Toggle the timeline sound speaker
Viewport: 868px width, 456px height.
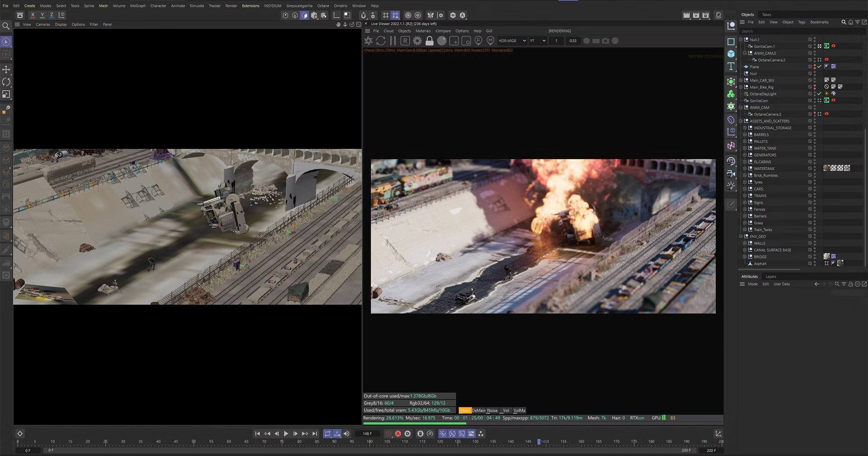(x=346, y=433)
